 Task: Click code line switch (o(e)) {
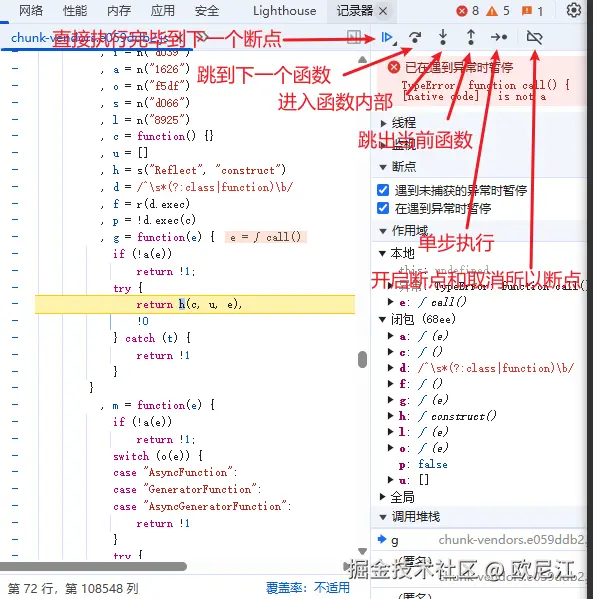[x=157, y=456]
